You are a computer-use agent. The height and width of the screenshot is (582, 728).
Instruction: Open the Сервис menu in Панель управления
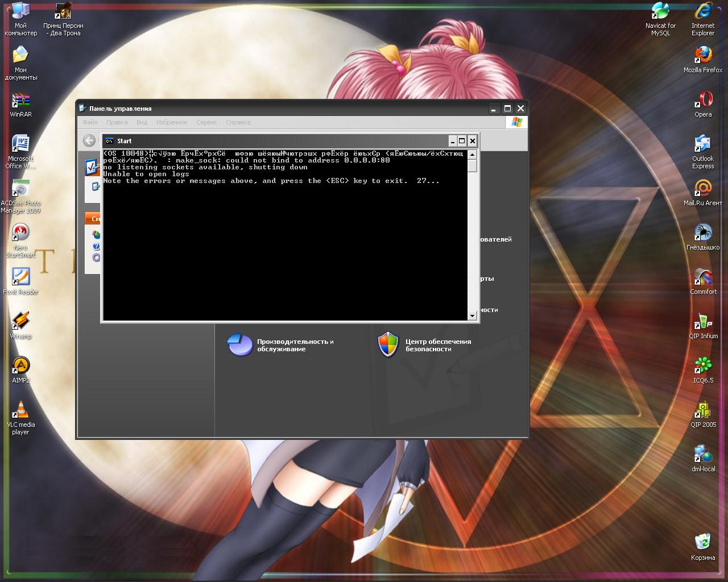(206, 122)
